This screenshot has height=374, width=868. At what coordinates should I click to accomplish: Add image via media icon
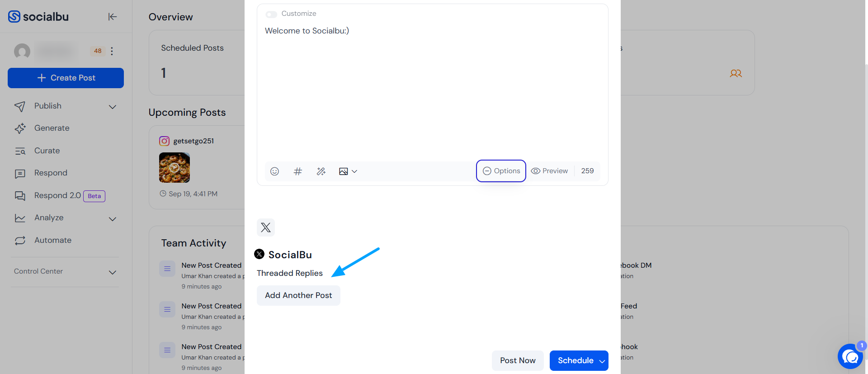tap(344, 171)
